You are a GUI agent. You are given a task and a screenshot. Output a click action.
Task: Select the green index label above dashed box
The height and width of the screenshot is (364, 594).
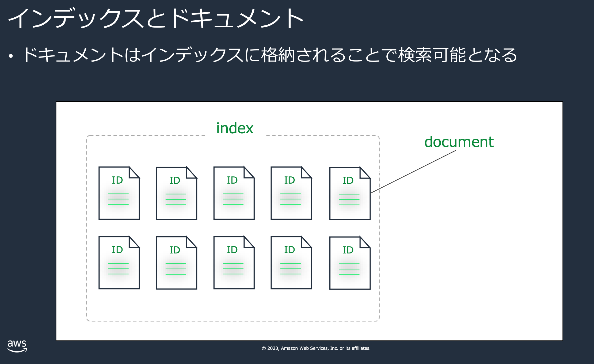(235, 128)
